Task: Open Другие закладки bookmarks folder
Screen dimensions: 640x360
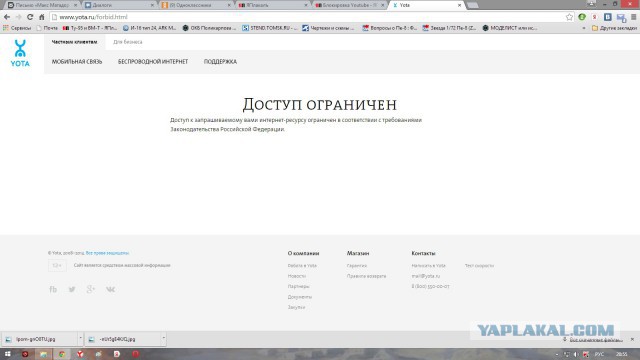Action: click(x=614, y=28)
